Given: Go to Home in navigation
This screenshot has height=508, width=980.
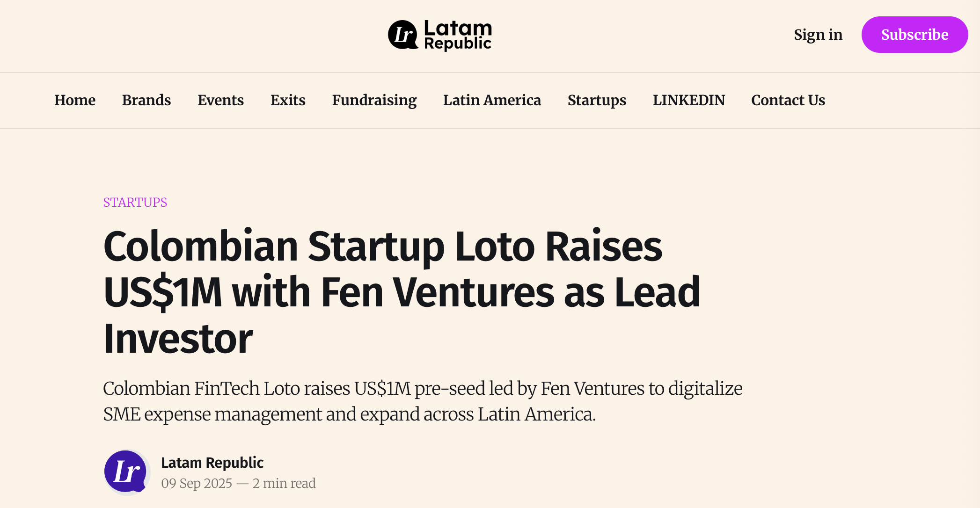Looking at the screenshot, I should pyautogui.click(x=75, y=100).
